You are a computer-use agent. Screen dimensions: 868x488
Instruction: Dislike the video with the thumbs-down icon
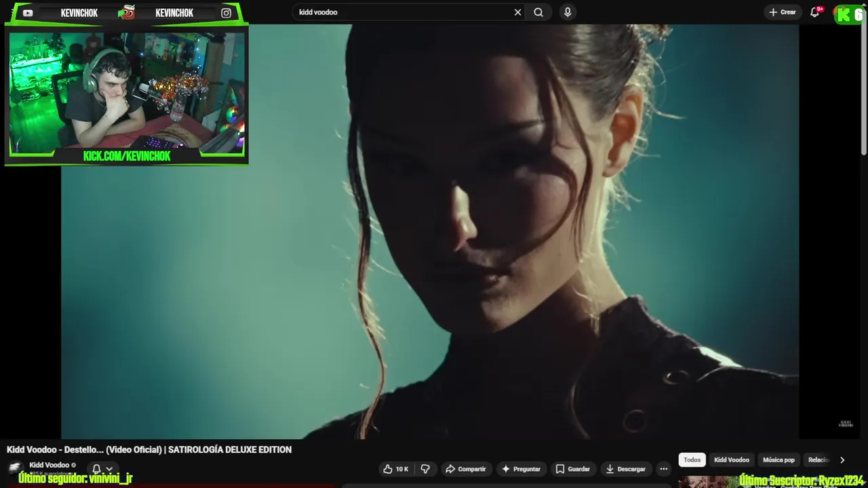425,469
